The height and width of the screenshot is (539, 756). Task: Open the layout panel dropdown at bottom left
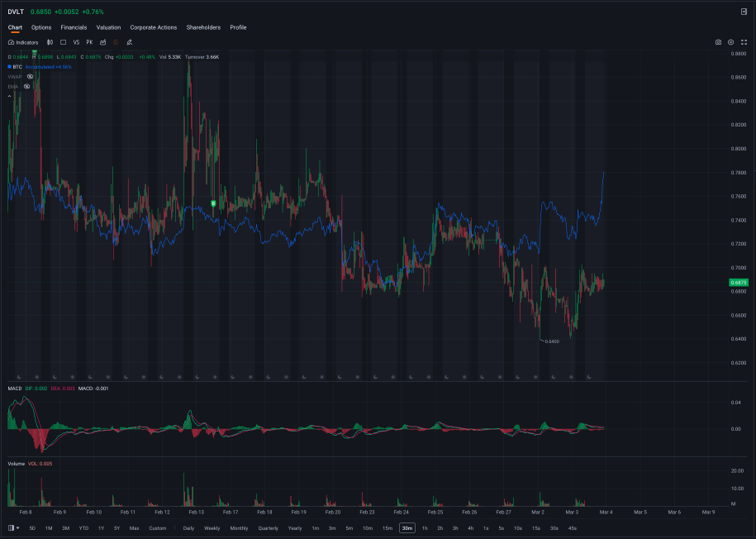tap(14, 528)
